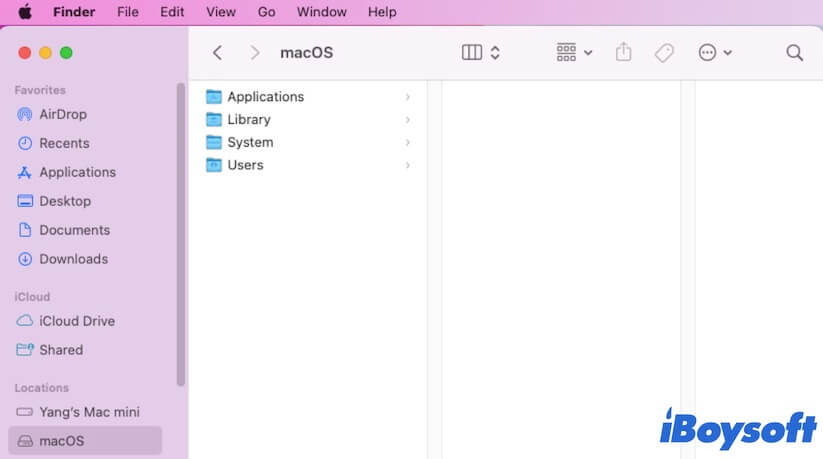The image size is (823, 459).
Task: Click the Downloads arrow icon
Action: coord(25,258)
